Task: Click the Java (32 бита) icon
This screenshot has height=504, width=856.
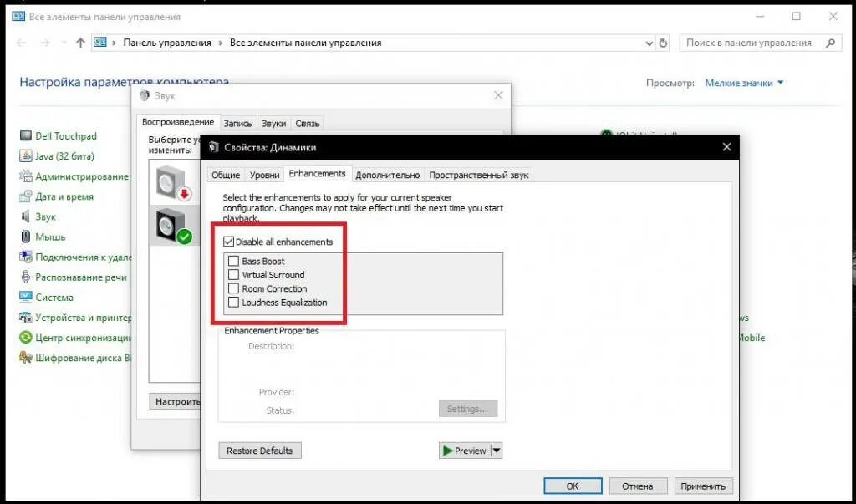Action: click(x=26, y=156)
